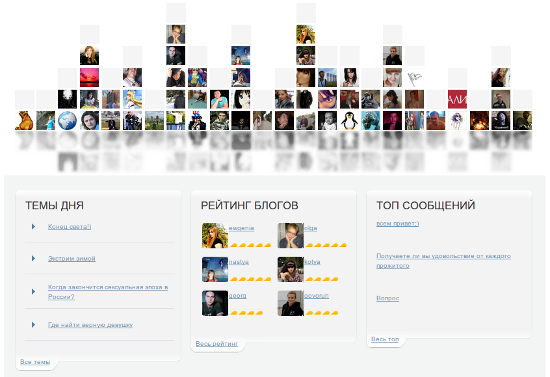Click nastya's avatar in the blog rating
Image resolution: width=550 pixels, height=377 pixels.
(x=215, y=269)
